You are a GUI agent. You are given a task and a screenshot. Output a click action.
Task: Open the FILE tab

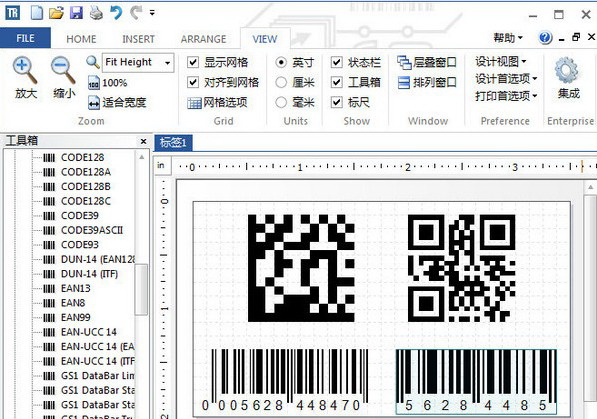coord(25,38)
